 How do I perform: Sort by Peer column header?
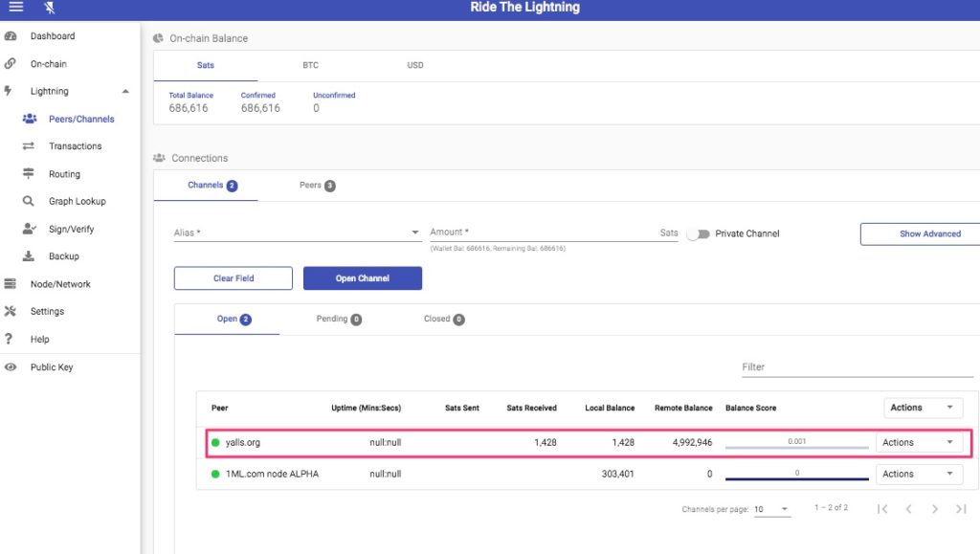point(219,408)
